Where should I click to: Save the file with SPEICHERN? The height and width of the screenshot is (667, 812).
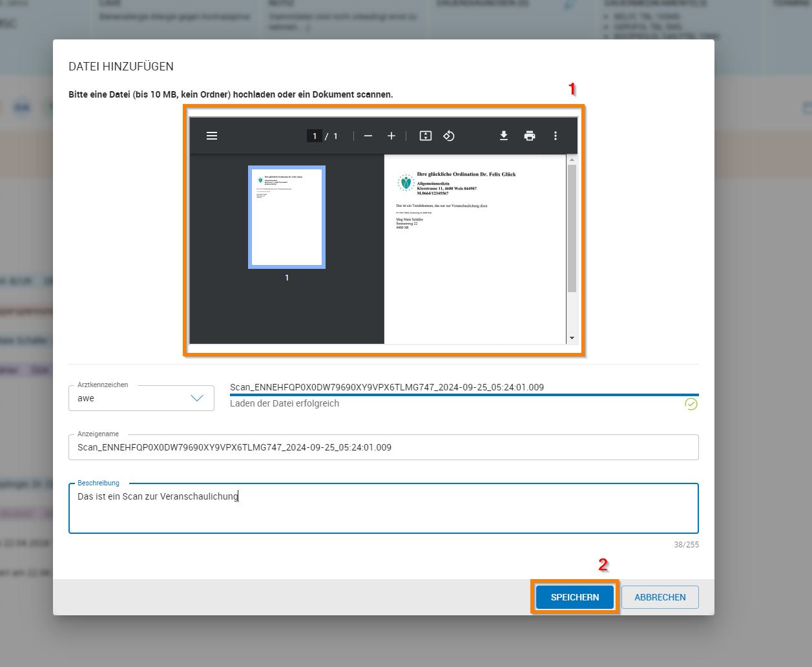(x=574, y=597)
